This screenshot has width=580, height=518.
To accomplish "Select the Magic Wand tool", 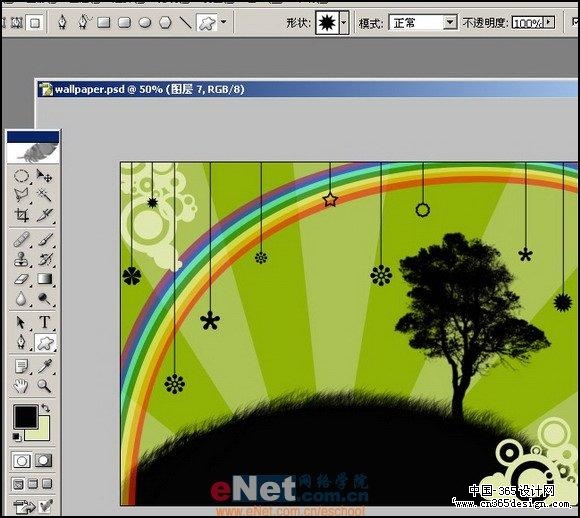I will (x=44, y=195).
